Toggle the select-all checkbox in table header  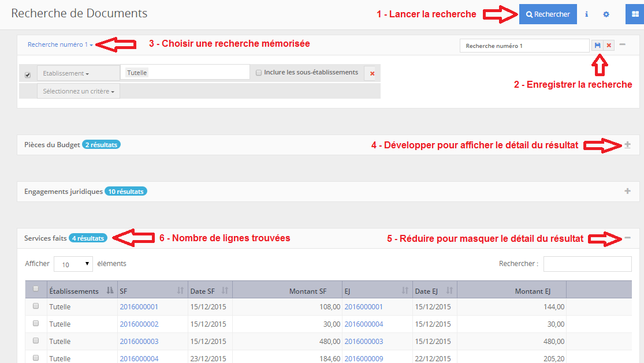(36, 289)
